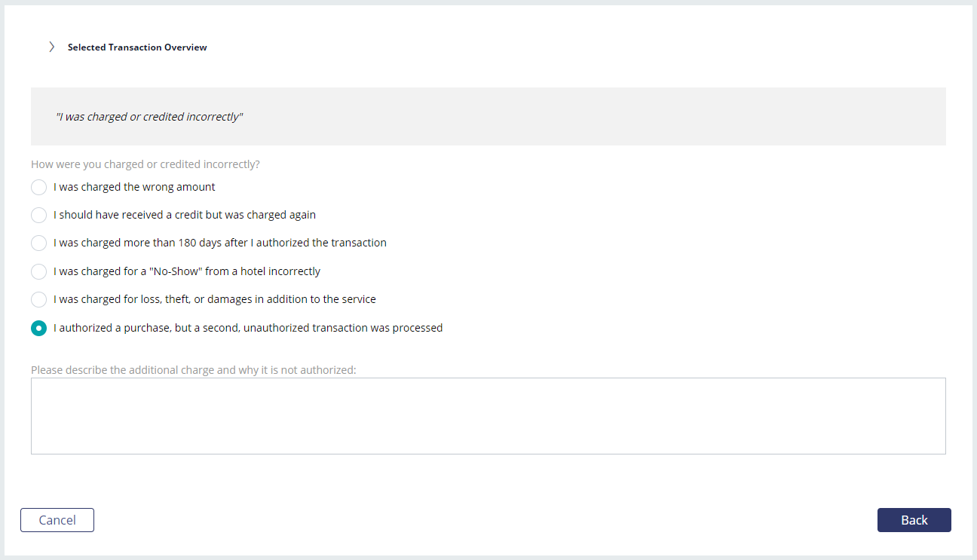Click label about charge over 180 days after authorization
977x560 pixels.
220,243
